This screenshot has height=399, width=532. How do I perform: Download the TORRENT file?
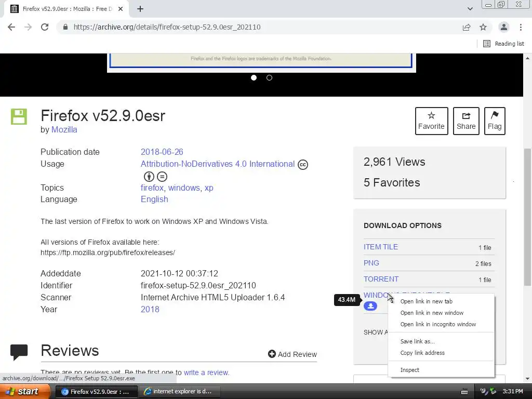pyautogui.click(x=381, y=279)
